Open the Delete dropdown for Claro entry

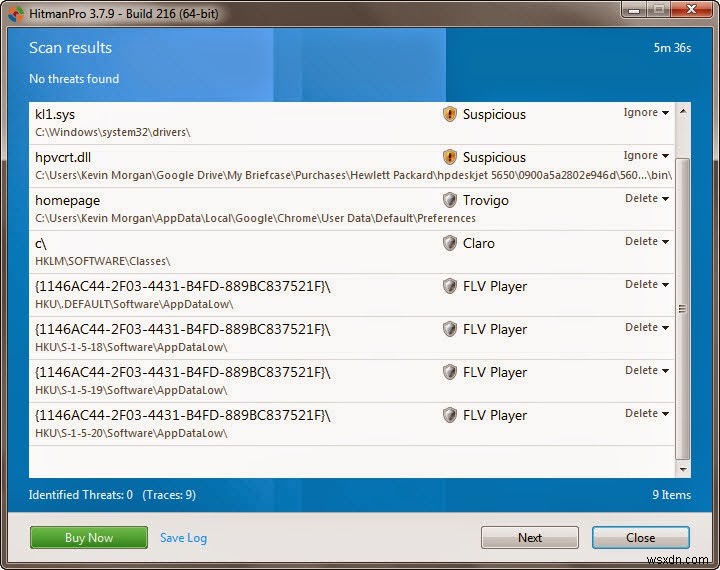[x=647, y=242]
